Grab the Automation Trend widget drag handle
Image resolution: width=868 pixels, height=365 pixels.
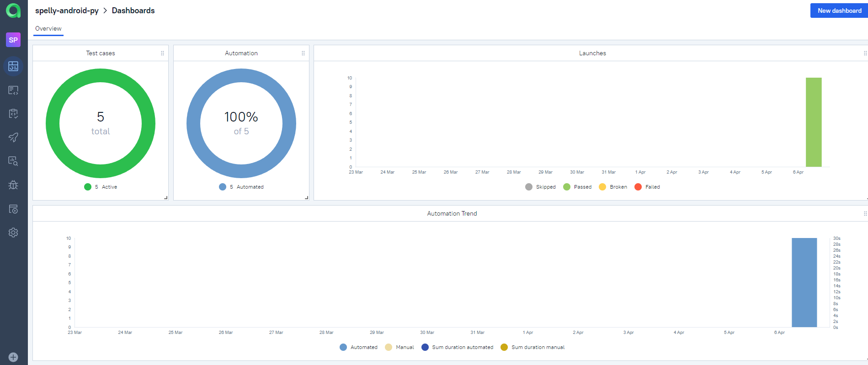tap(865, 213)
